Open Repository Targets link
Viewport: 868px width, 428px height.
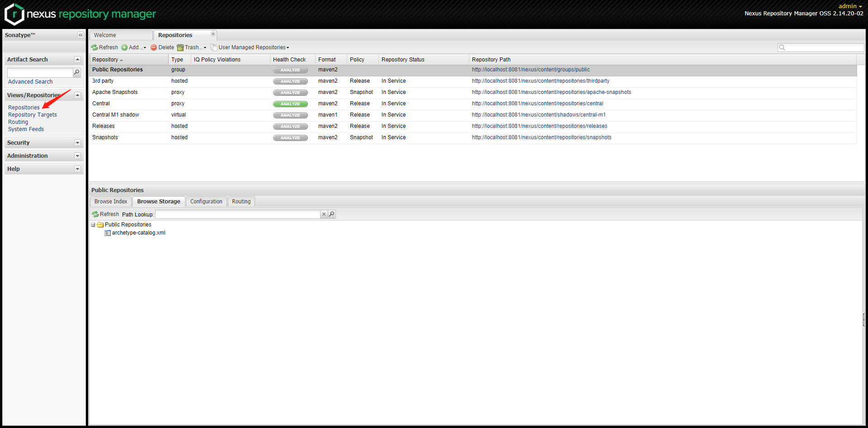coord(33,115)
